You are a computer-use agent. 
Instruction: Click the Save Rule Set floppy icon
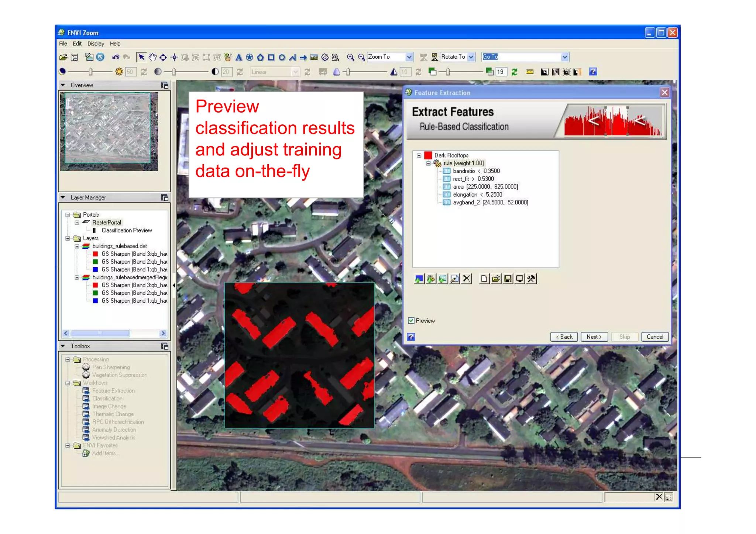click(508, 279)
